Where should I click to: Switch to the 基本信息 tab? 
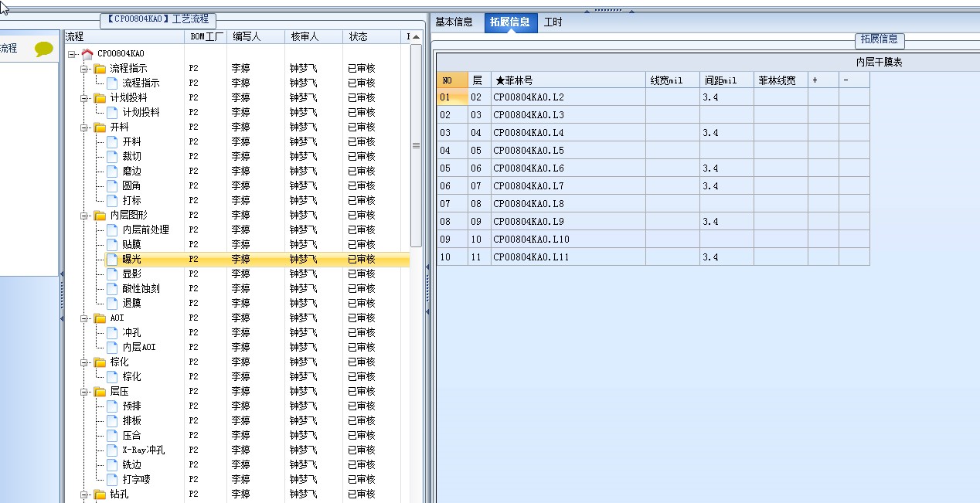tap(454, 22)
